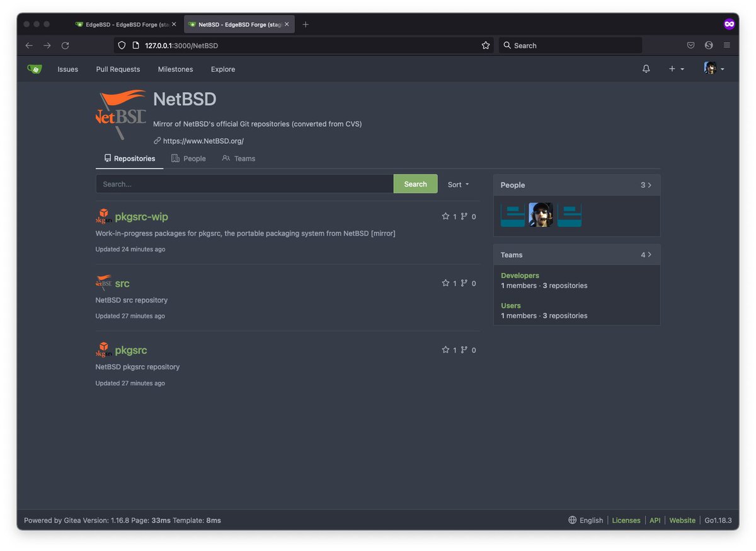Click the fork icon for pkgsrc row
This screenshot has height=551, width=756.
coord(464,350)
